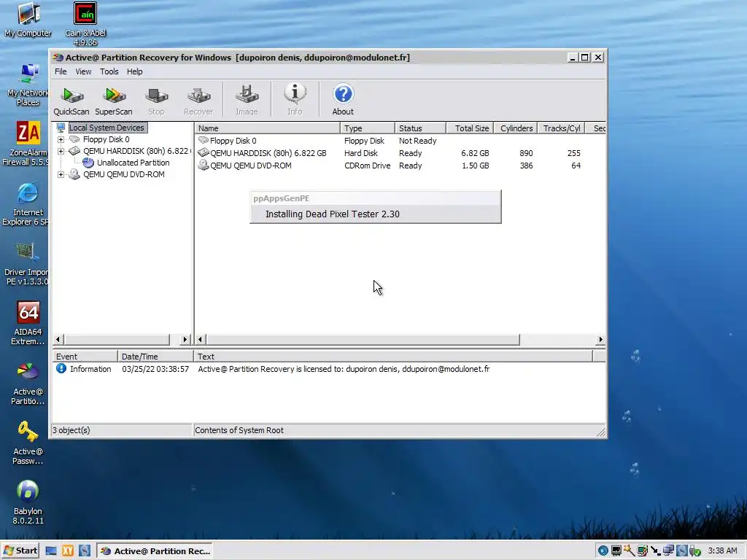Click the Information log entry icon
Image resolution: width=747 pixels, height=560 pixels.
61,368
